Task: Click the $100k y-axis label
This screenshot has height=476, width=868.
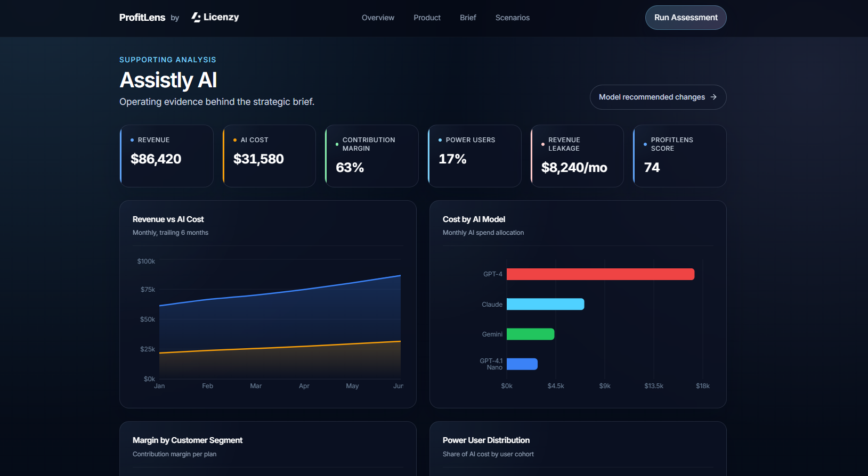Action: coord(146,261)
